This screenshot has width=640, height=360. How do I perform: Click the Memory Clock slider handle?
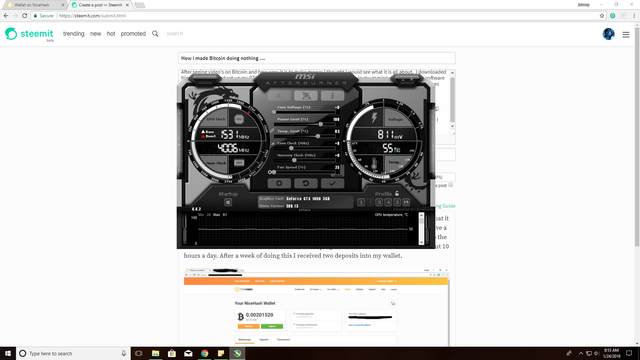click(x=294, y=160)
